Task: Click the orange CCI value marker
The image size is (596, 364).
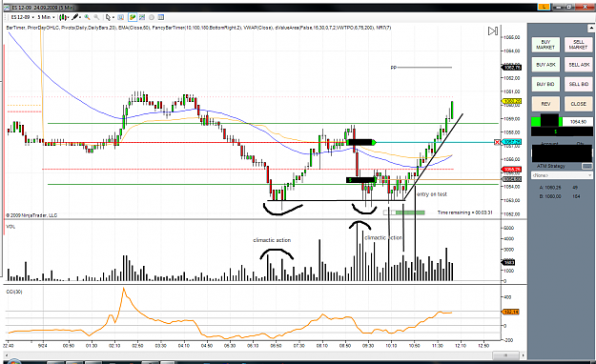Action: 511,312
